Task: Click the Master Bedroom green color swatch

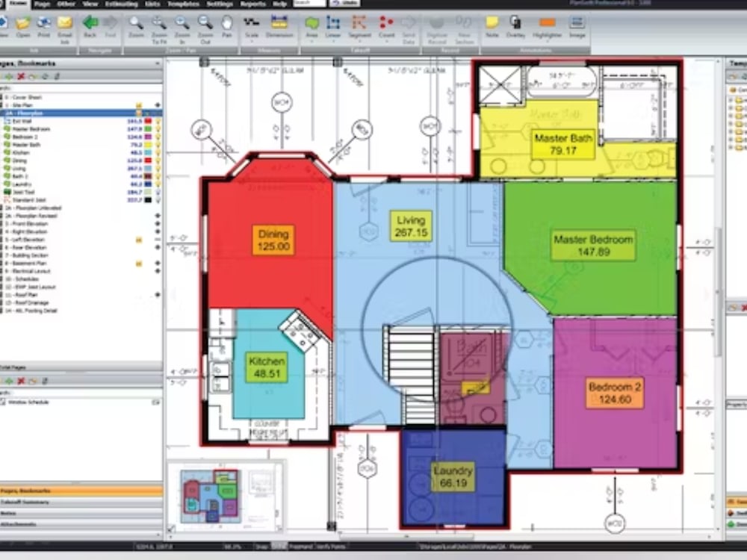Action: tap(148, 129)
